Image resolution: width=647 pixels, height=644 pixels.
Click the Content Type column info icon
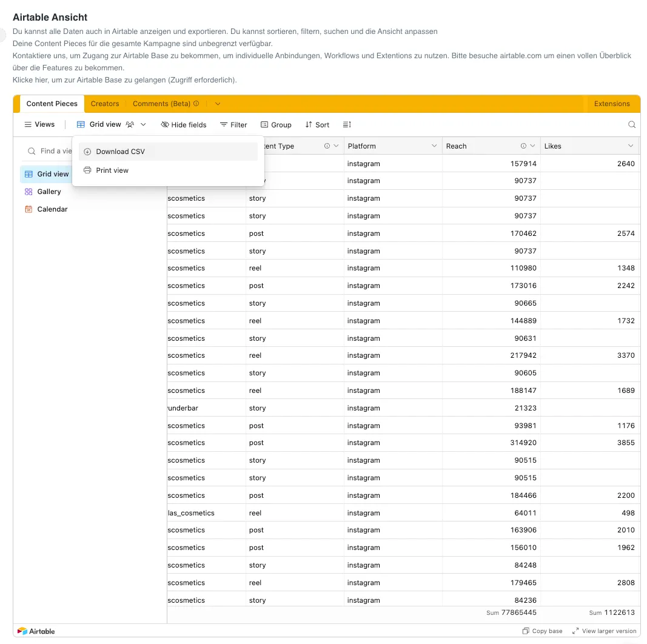pyautogui.click(x=327, y=146)
